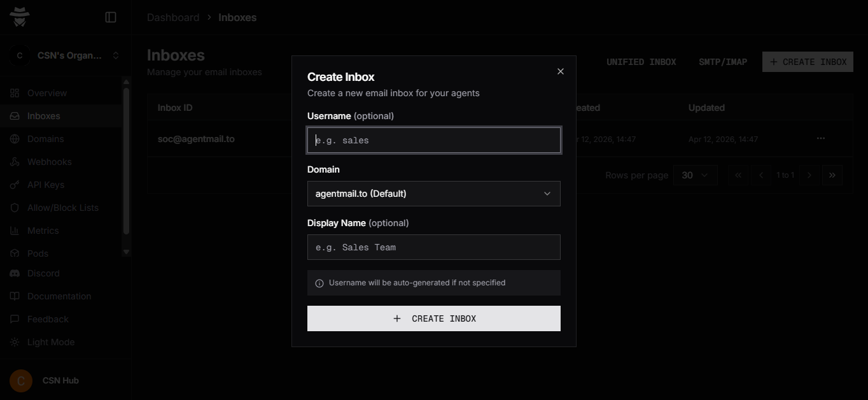Screen dimensions: 868x400
Task: Click the Updated column header
Action: [706, 108]
